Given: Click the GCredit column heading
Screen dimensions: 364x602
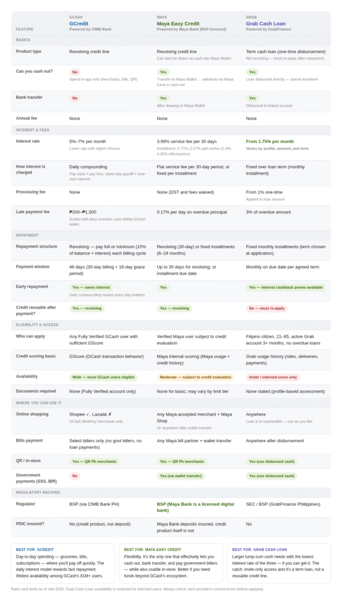Looking at the screenshot, I should 79,24.
